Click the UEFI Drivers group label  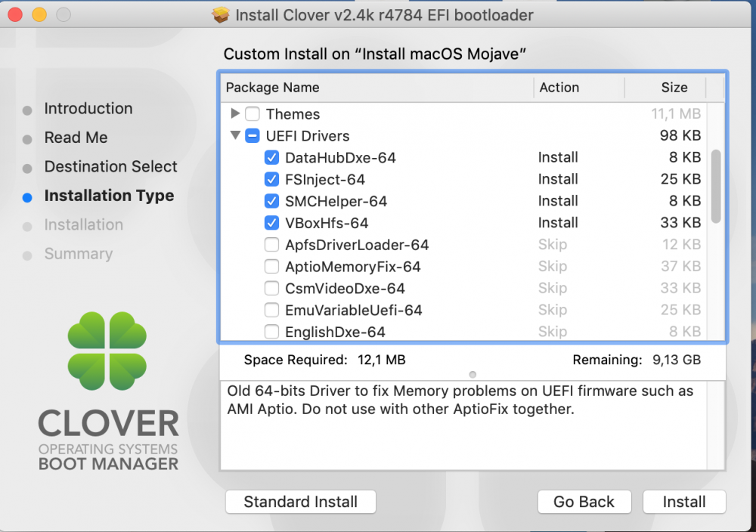[308, 136]
